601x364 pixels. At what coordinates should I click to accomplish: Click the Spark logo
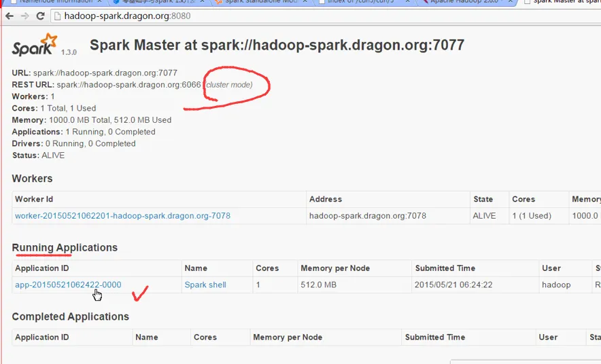tap(35, 45)
